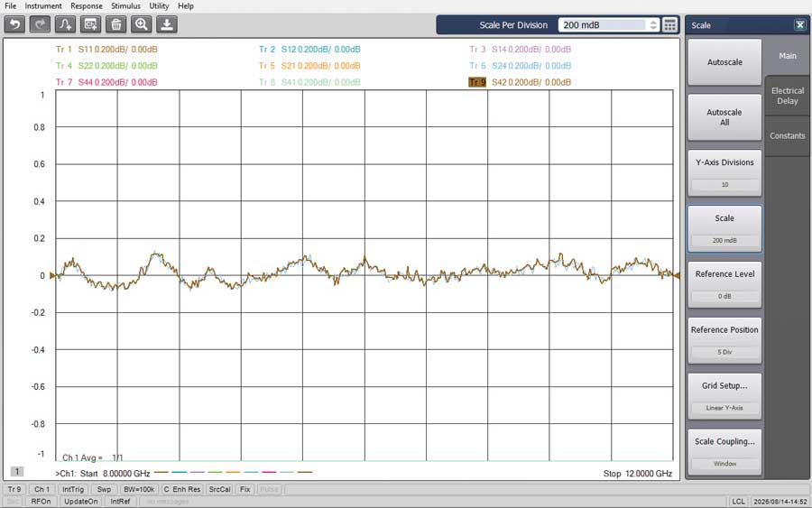
Task: Open the Help menu
Action: coord(185,5)
